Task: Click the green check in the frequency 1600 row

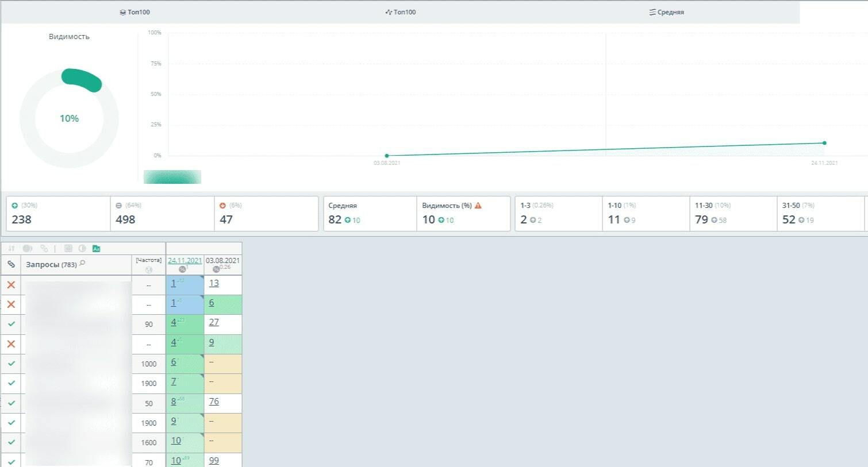Action: pyautogui.click(x=11, y=442)
